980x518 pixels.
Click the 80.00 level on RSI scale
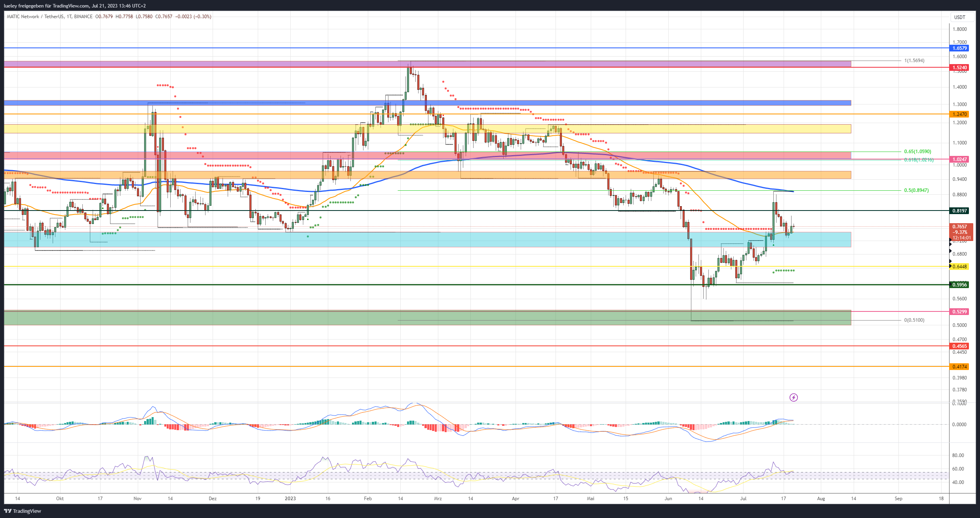(x=958, y=455)
